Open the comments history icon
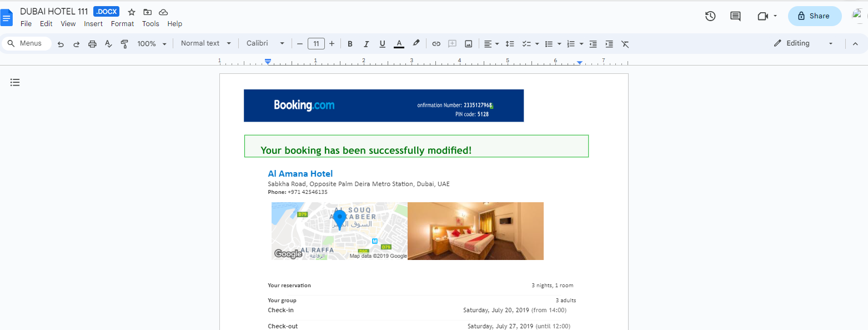 735,16
